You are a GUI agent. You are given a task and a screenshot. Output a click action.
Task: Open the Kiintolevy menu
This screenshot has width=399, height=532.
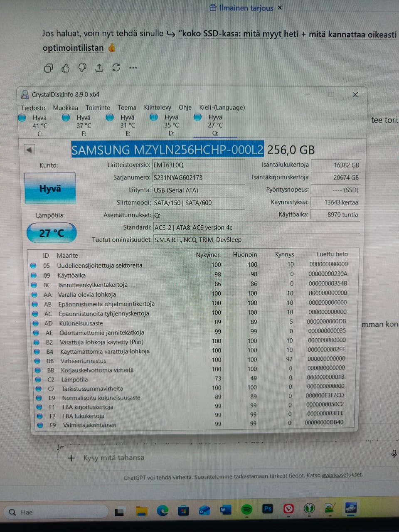158,107
